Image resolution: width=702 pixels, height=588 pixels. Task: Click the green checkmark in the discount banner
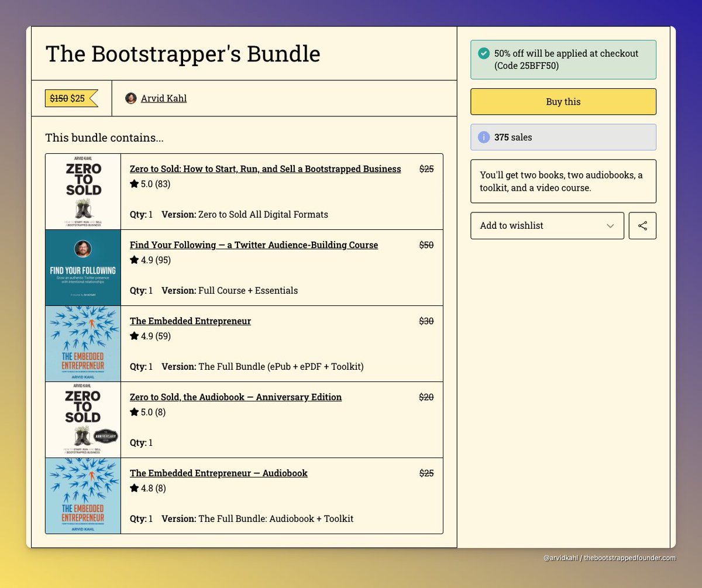(x=484, y=53)
